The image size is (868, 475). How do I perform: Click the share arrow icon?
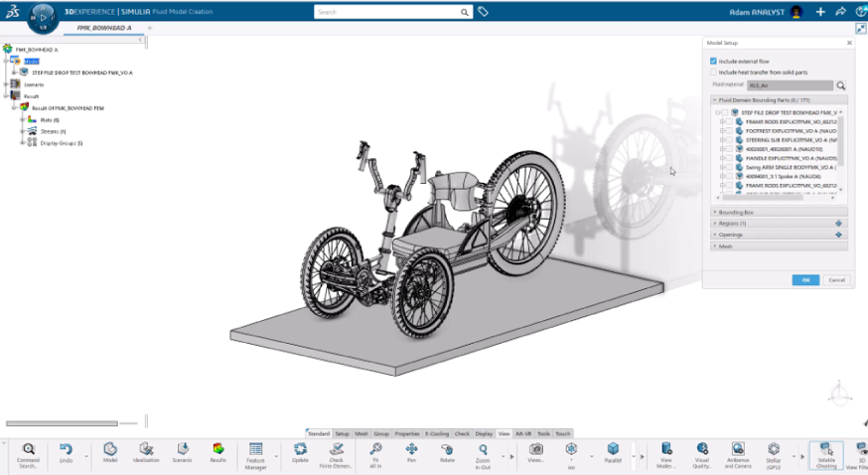(x=840, y=12)
